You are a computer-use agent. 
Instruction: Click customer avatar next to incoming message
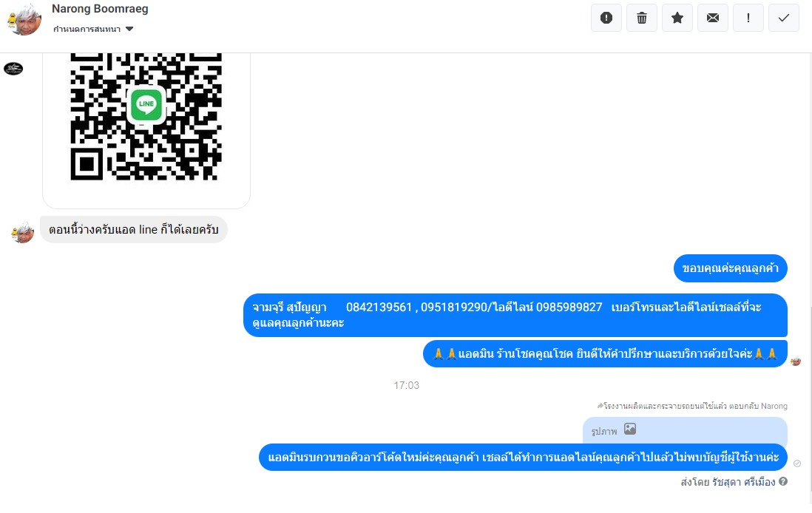tap(22, 232)
